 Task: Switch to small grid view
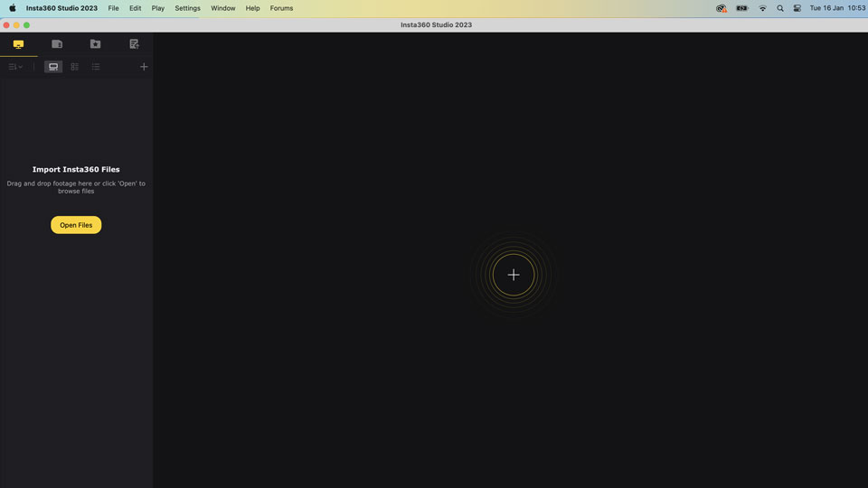75,67
